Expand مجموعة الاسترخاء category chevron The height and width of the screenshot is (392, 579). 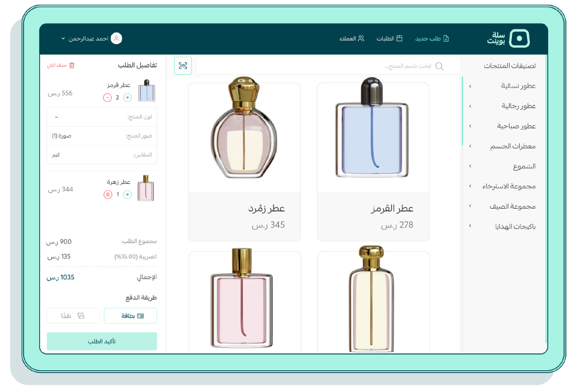point(470,186)
